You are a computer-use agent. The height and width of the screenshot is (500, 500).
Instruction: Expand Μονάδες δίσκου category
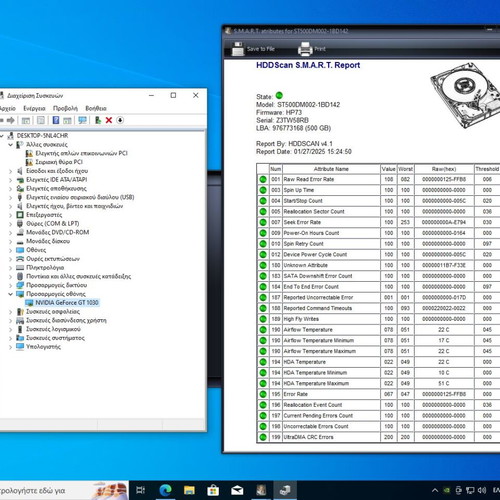[11, 241]
